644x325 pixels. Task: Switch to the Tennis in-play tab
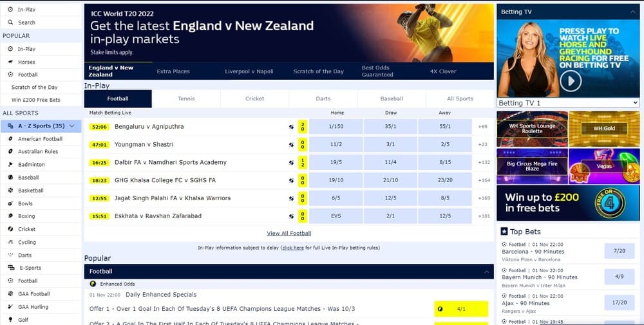coord(186,99)
